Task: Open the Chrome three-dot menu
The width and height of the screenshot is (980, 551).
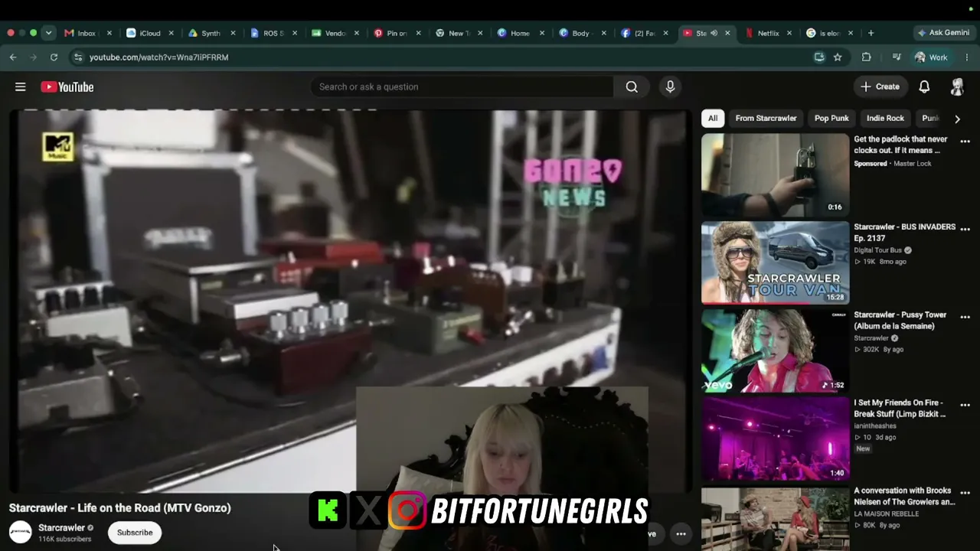Action: point(967,57)
